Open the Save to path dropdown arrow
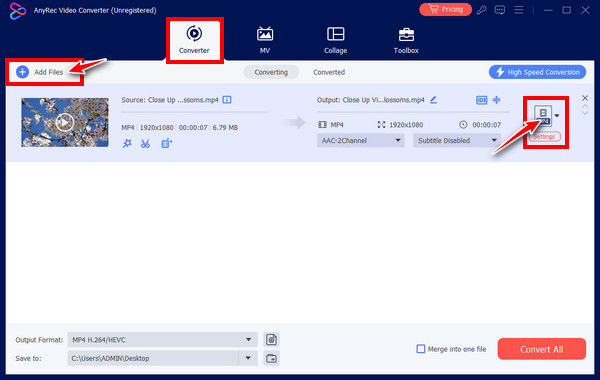The image size is (600, 380). [x=248, y=358]
